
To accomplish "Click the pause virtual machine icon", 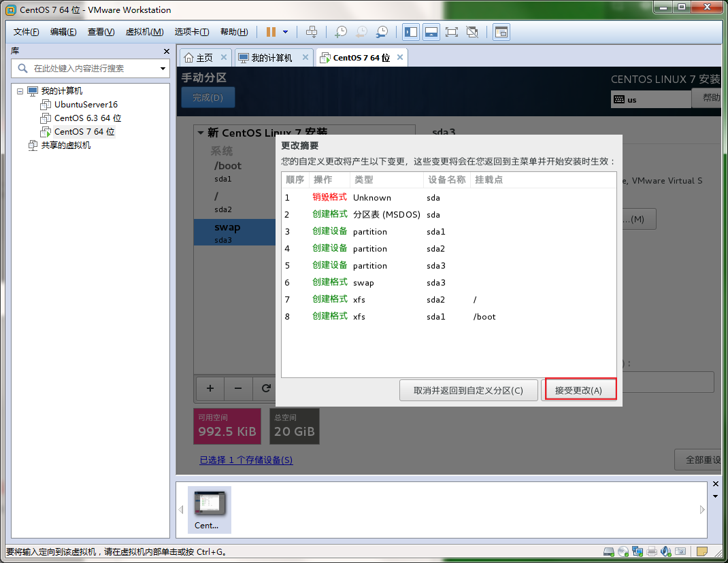I will (271, 32).
